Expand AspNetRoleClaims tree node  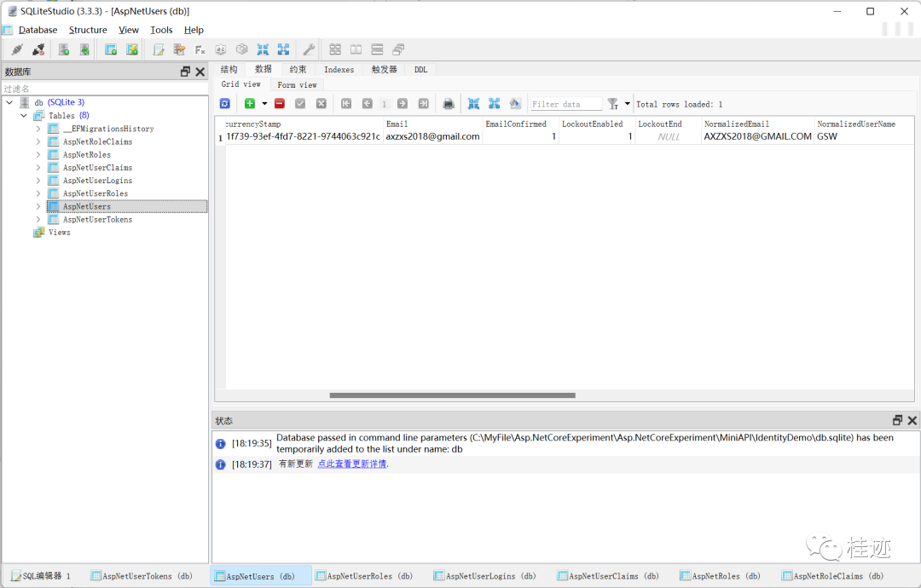click(x=38, y=141)
